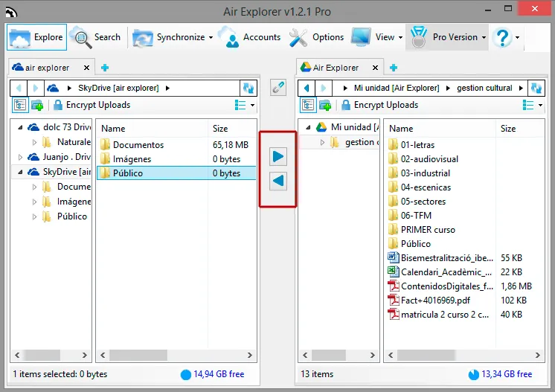Toggle the right pane folder tree

308,105
